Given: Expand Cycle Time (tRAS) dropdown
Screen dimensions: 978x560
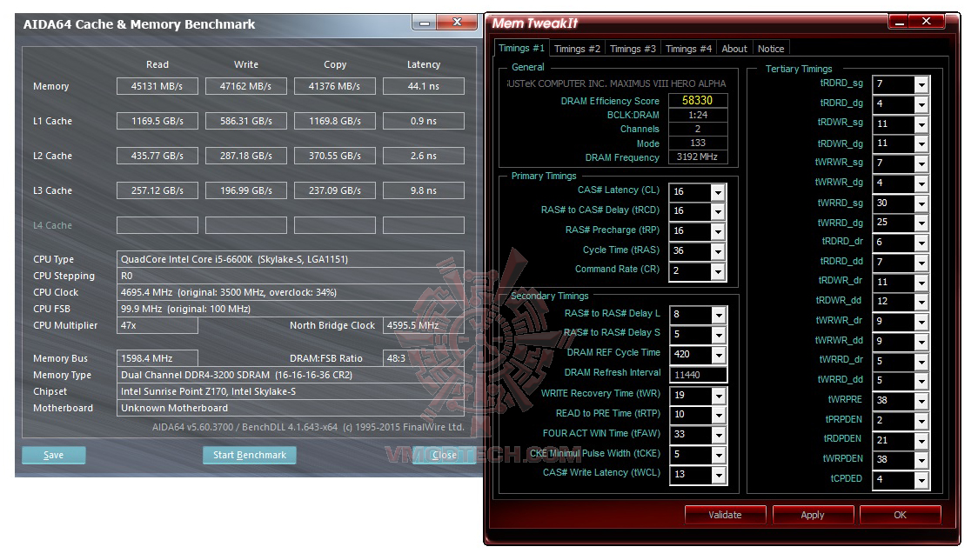Looking at the screenshot, I should point(718,251).
